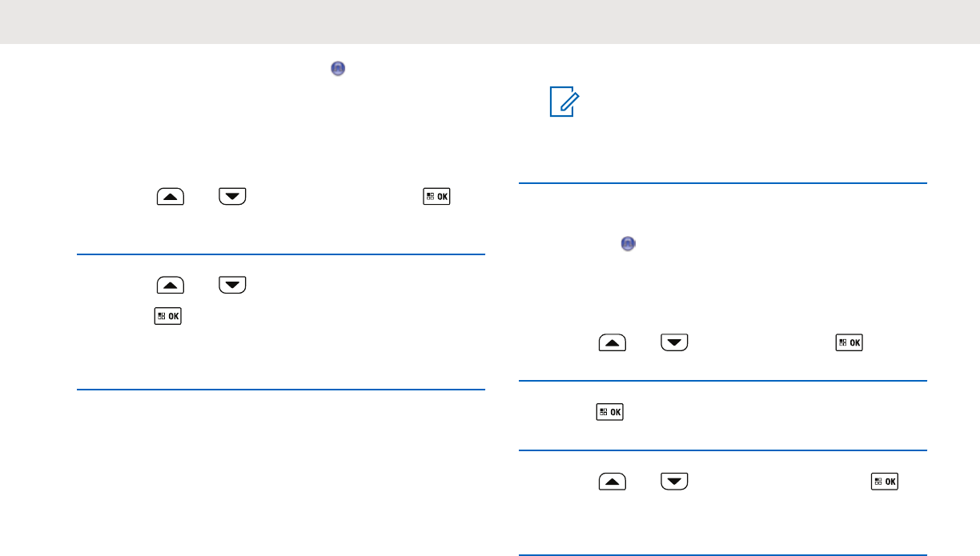Image resolution: width=980 pixels, height=556 pixels.
Task: Click the globe icon in the left column
Action: 338,70
